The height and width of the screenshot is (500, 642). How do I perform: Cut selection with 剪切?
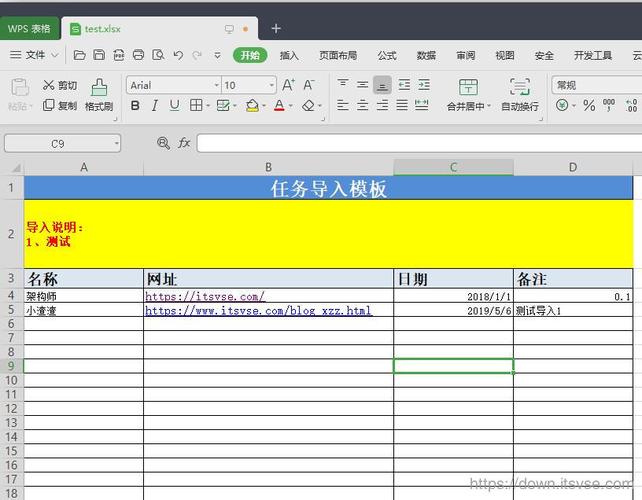click(60, 85)
